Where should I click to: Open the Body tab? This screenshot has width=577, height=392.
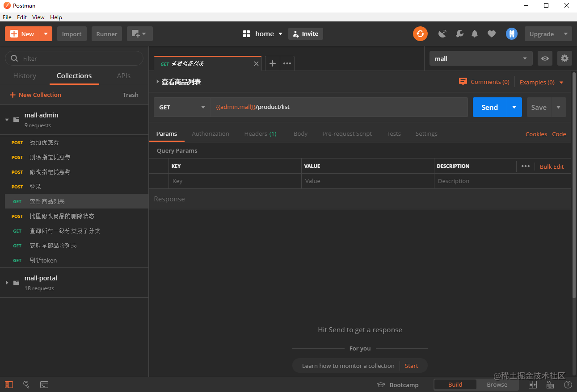(300, 134)
